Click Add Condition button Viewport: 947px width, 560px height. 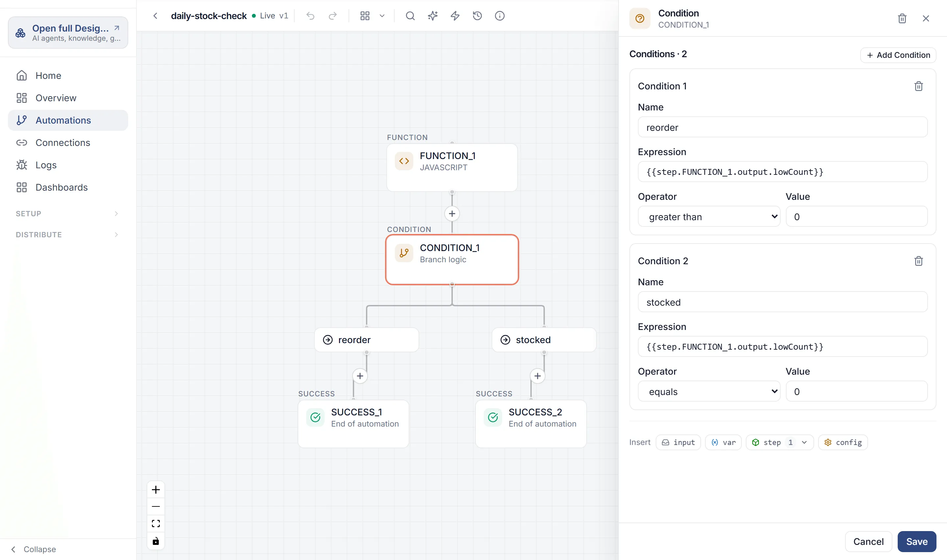point(898,55)
